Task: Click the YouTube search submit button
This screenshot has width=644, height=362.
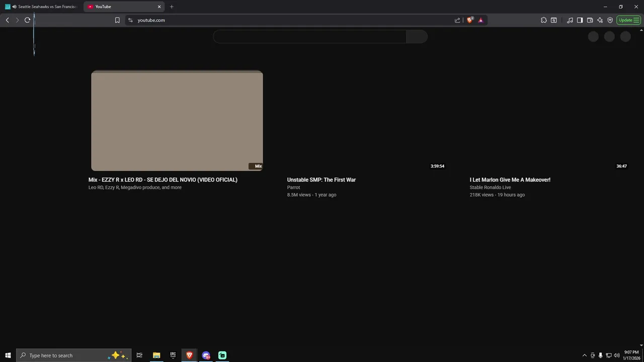Action: point(417,37)
